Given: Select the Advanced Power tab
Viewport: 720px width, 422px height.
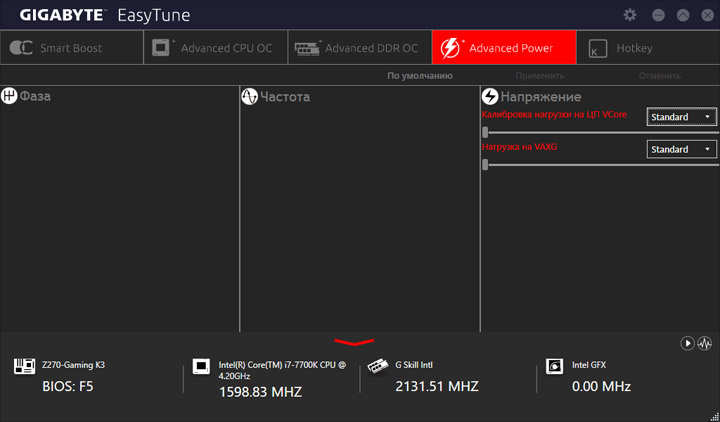Looking at the screenshot, I should click(504, 48).
